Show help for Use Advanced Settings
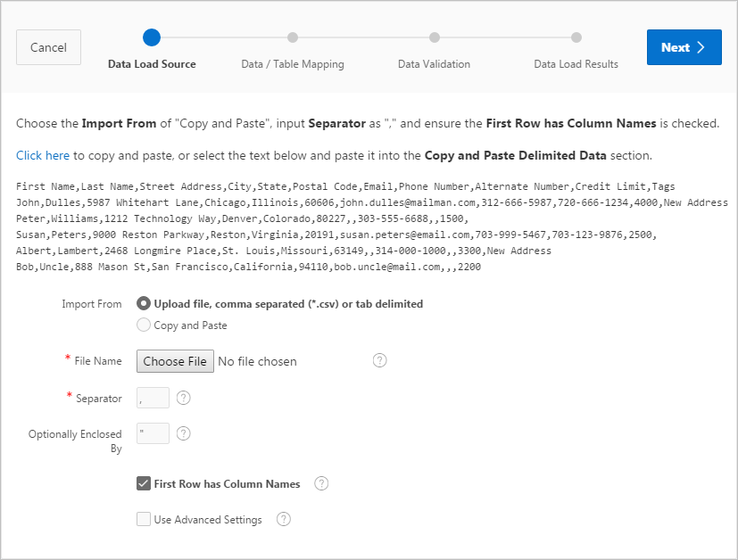This screenshot has width=738, height=560. coord(284,519)
